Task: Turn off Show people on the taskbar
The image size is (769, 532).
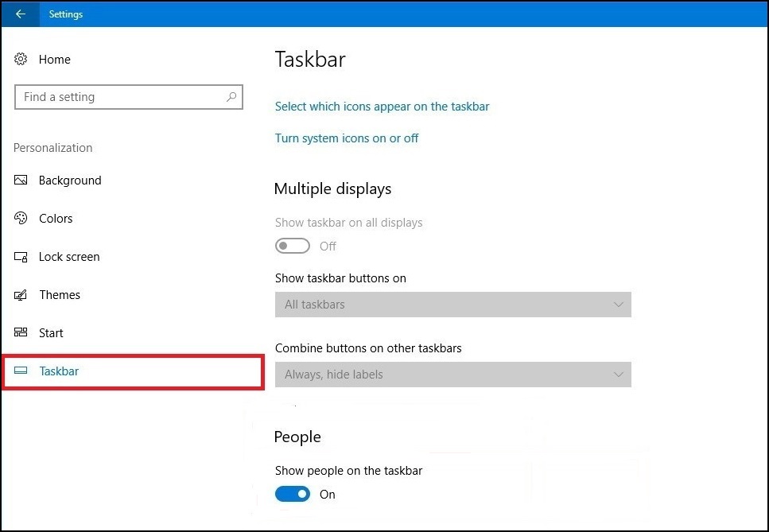Action: tap(293, 494)
